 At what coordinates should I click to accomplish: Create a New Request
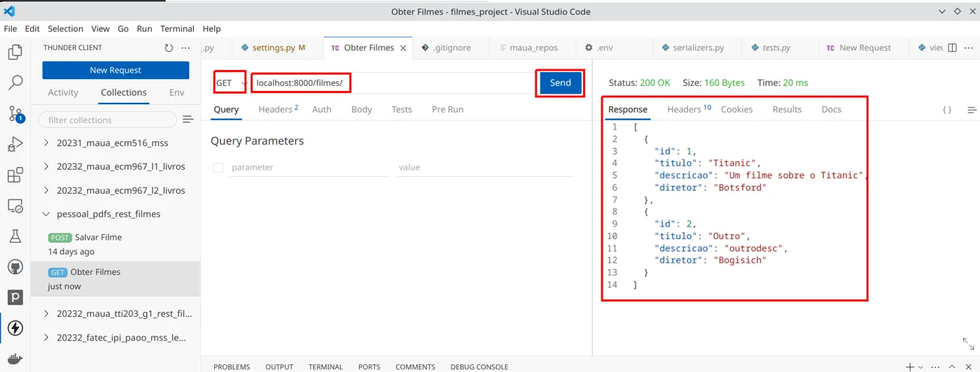(115, 70)
